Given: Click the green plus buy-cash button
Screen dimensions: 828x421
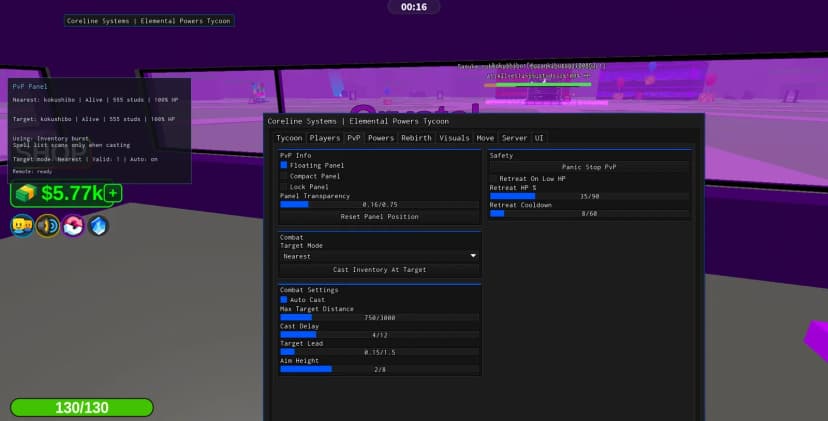Looking at the screenshot, I should tap(112, 193).
